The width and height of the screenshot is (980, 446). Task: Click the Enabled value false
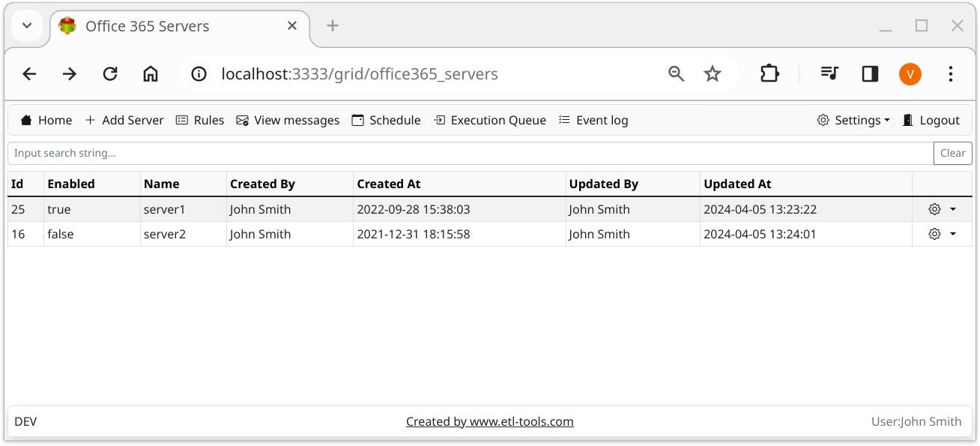point(92,234)
